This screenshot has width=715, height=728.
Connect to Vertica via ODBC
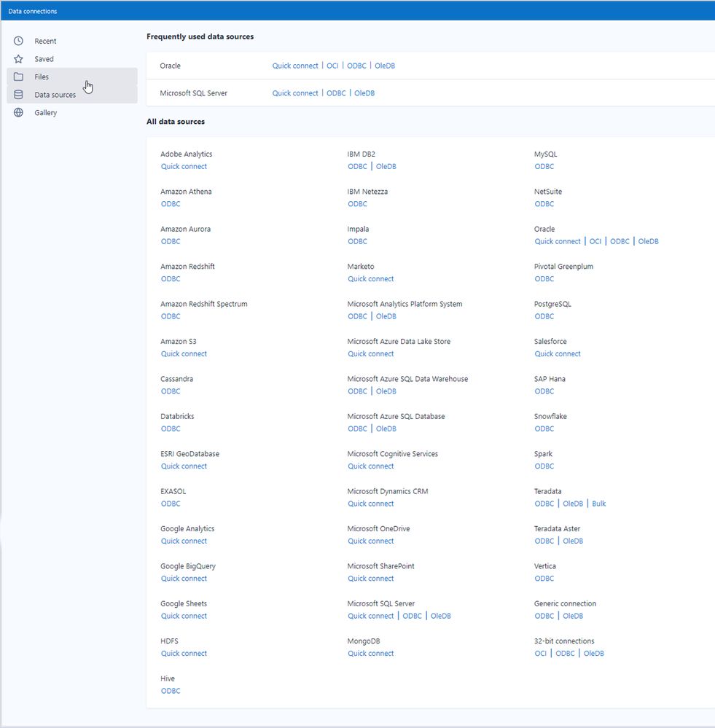544,579
